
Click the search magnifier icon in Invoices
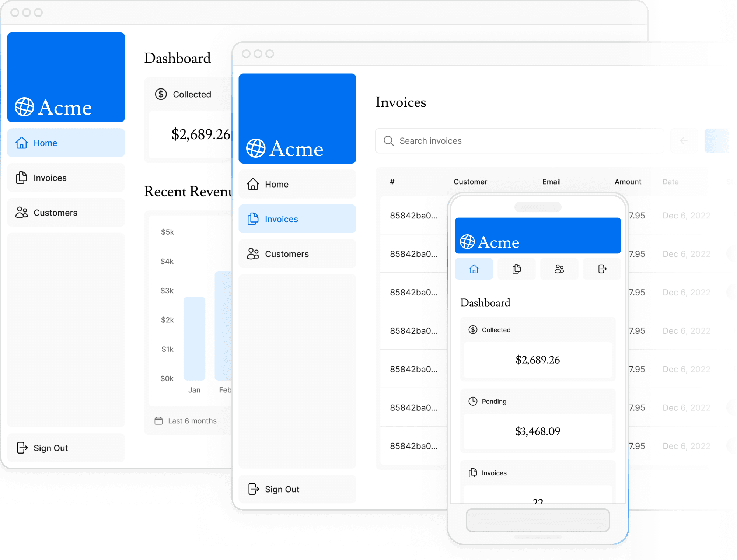[389, 141]
